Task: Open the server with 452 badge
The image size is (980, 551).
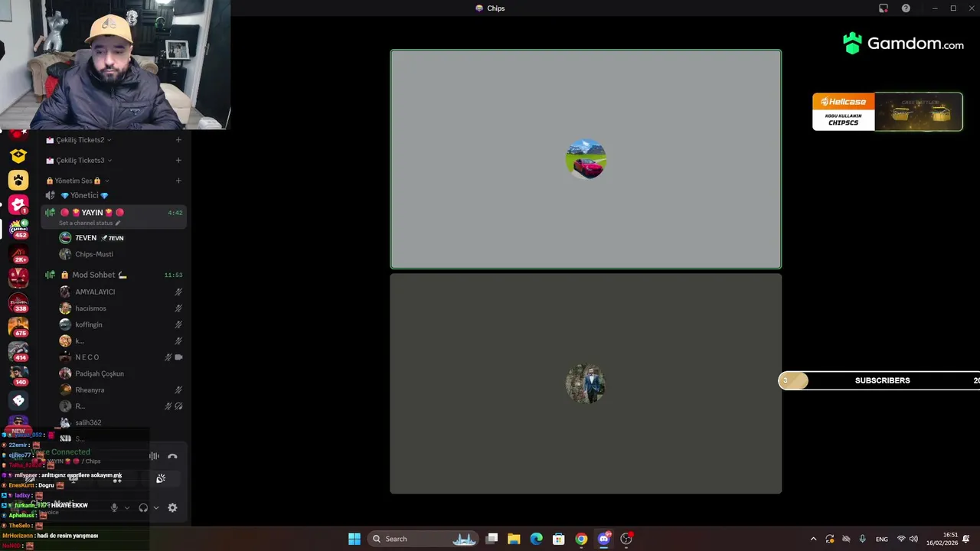Action: pyautogui.click(x=18, y=228)
